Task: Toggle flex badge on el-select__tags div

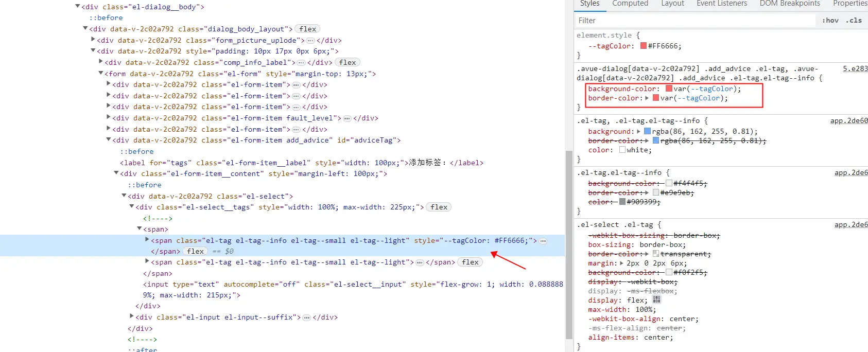Action: pos(439,207)
